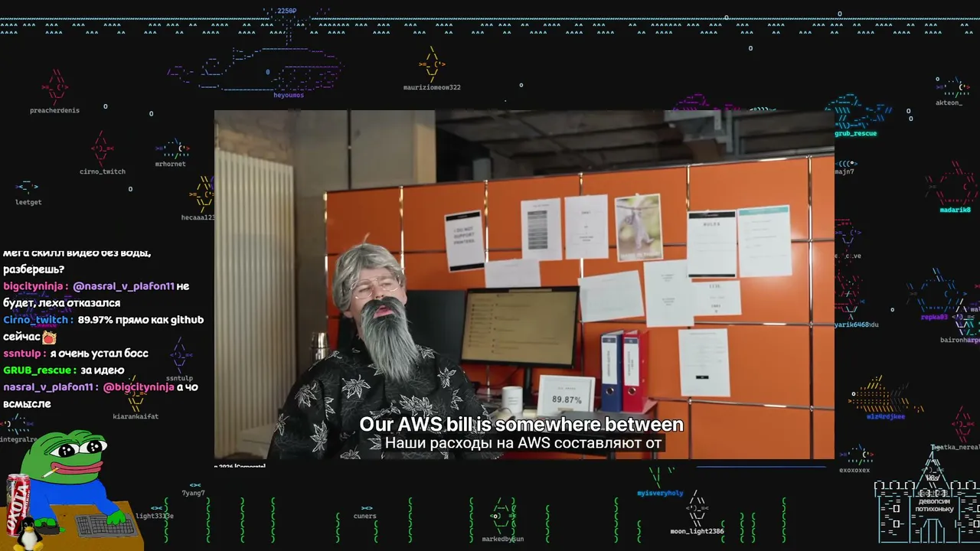Click the ssntulp username in chat

23,354
